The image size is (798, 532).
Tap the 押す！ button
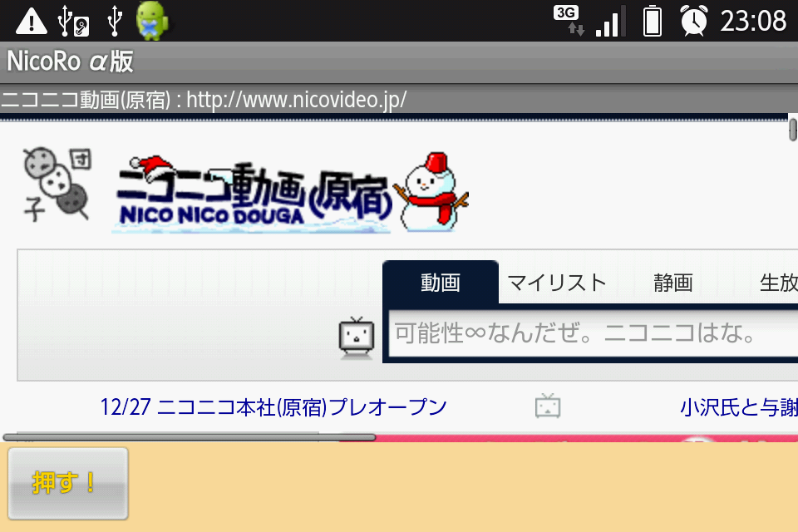click(x=67, y=483)
